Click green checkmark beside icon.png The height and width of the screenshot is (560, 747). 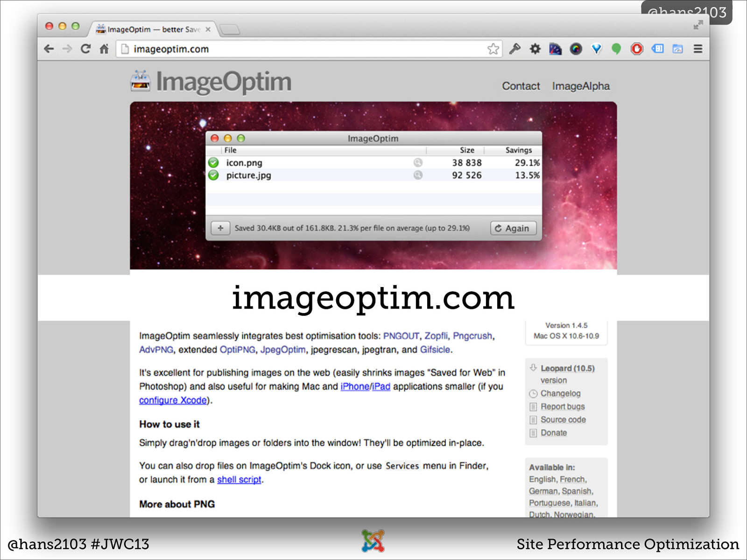pos(213,162)
